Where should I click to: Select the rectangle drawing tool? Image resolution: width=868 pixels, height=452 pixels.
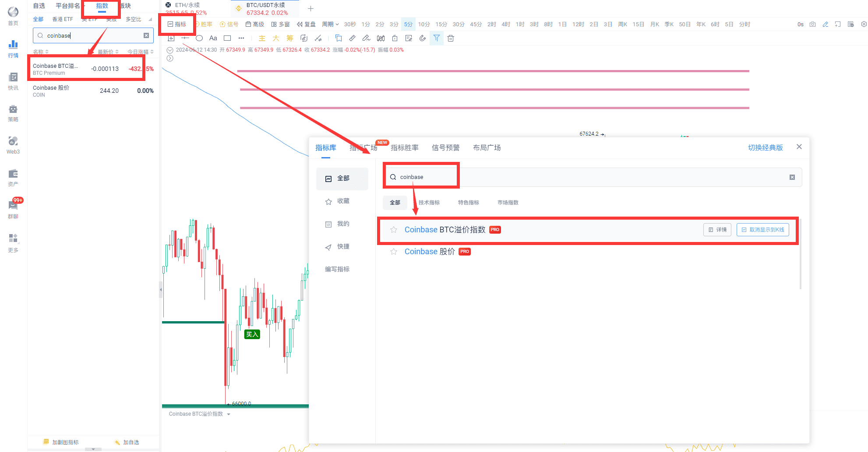[227, 38]
